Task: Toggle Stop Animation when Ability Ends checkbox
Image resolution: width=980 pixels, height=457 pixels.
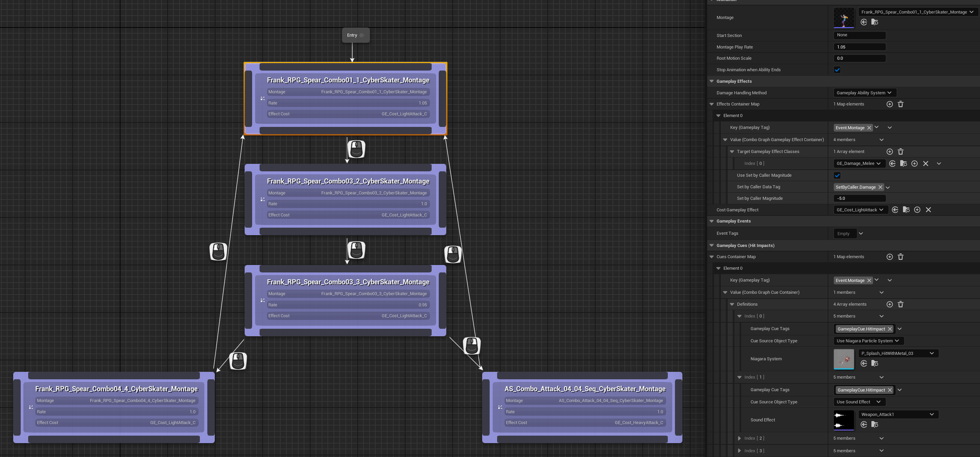Action: [x=837, y=70]
